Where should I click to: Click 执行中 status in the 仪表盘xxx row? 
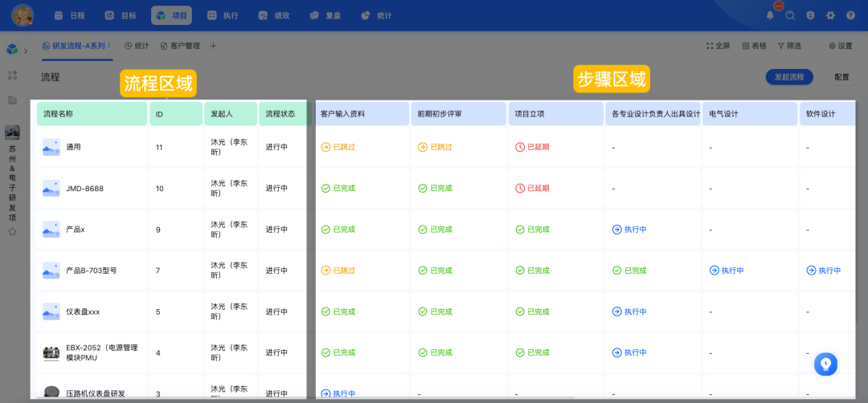pos(629,311)
